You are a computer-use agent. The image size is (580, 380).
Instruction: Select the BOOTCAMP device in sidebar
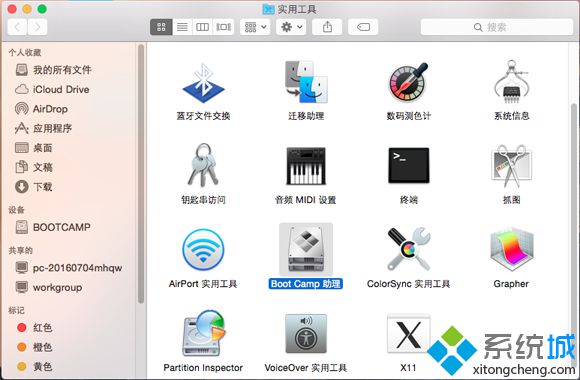[x=53, y=227]
